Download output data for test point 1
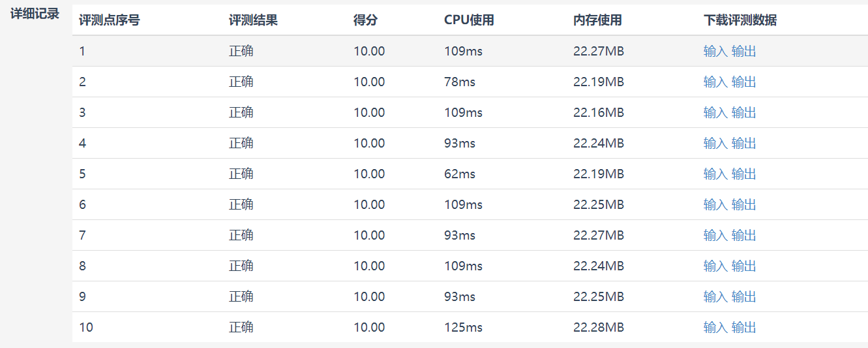Image resolution: width=868 pixels, height=348 pixels. pyautogui.click(x=744, y=51)
